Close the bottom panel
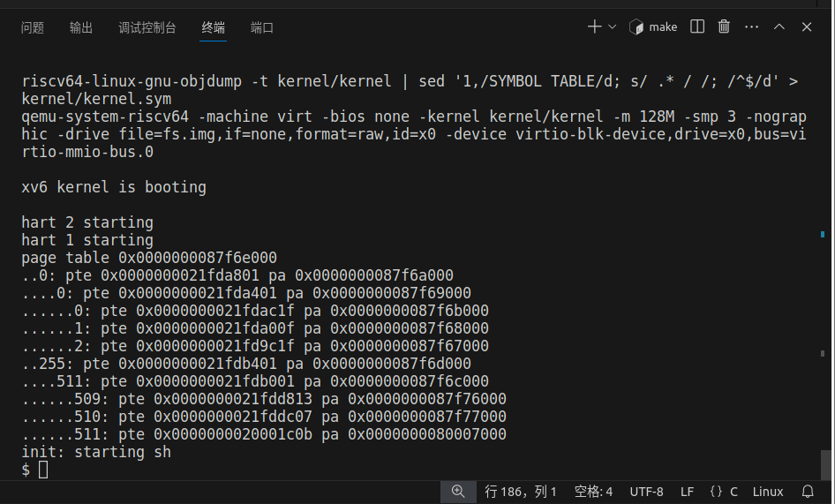The width and height of the screenshot is (835, 504). click(807, 26)
